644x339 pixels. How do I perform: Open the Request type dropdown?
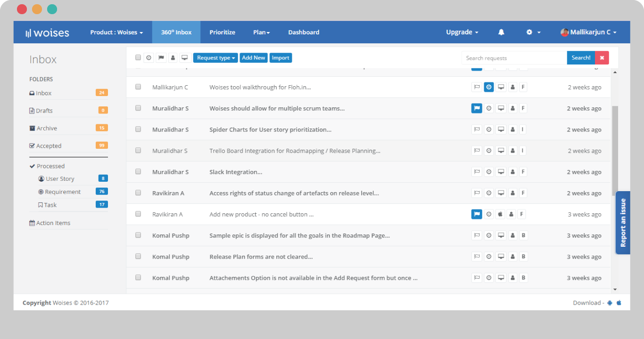(215, 57)
